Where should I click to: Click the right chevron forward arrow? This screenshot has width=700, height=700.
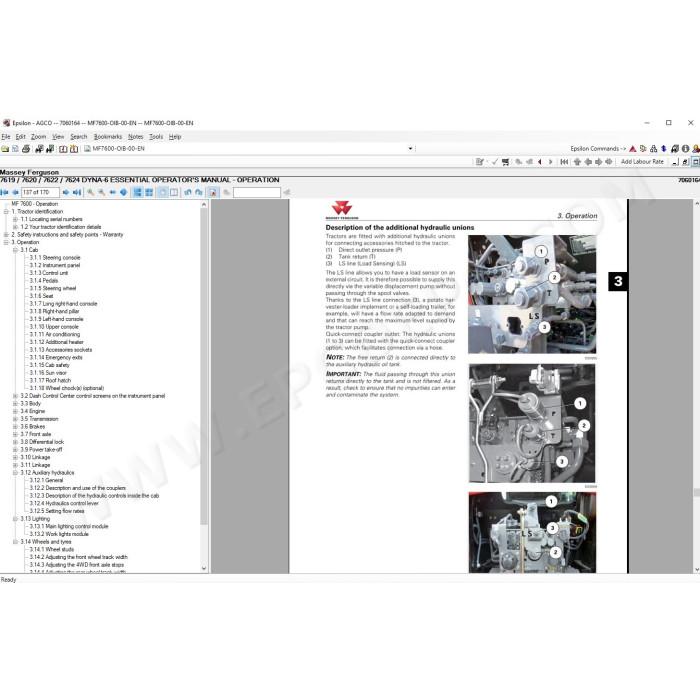coord(550,162)
